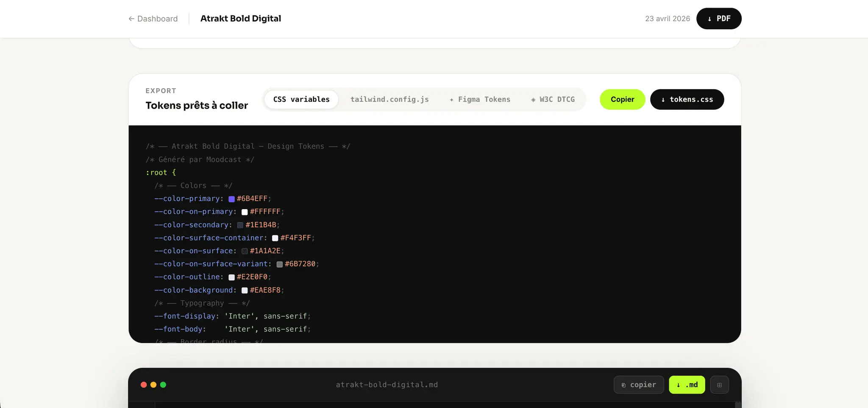Click the grid icon beside .md button
The height and width of the screenshot is (408, 868).
pos(719,385)
